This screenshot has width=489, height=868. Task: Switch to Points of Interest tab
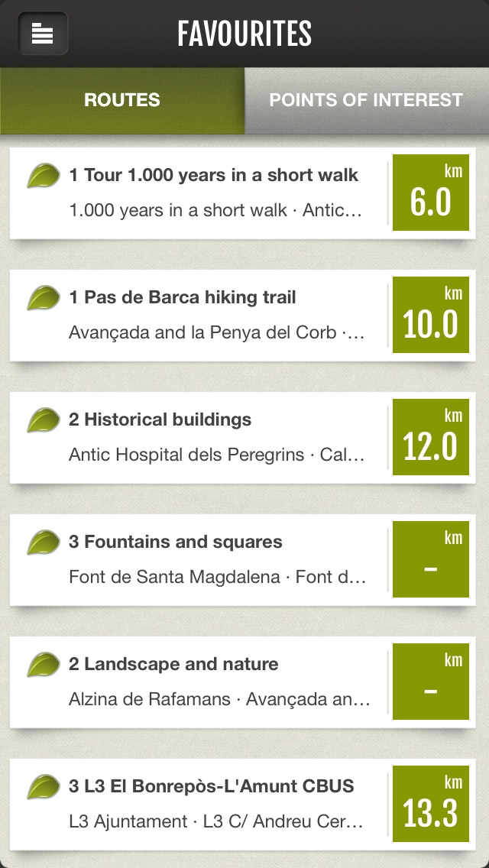[367, 100]
